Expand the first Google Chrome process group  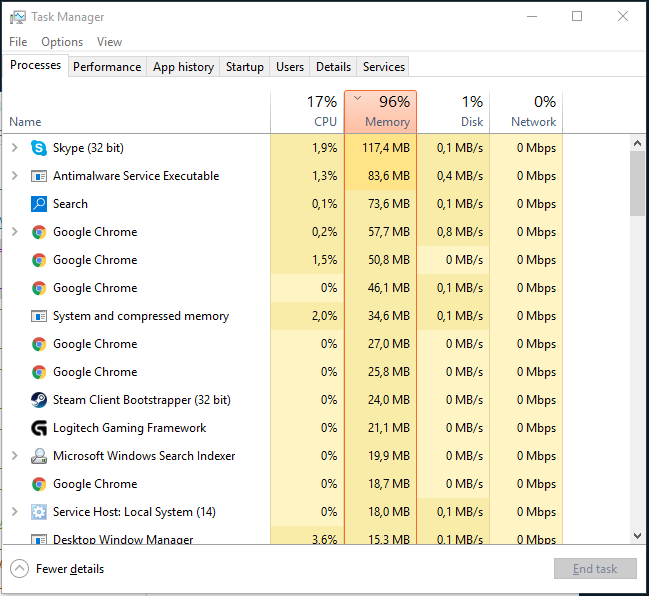tap(14, 231)
